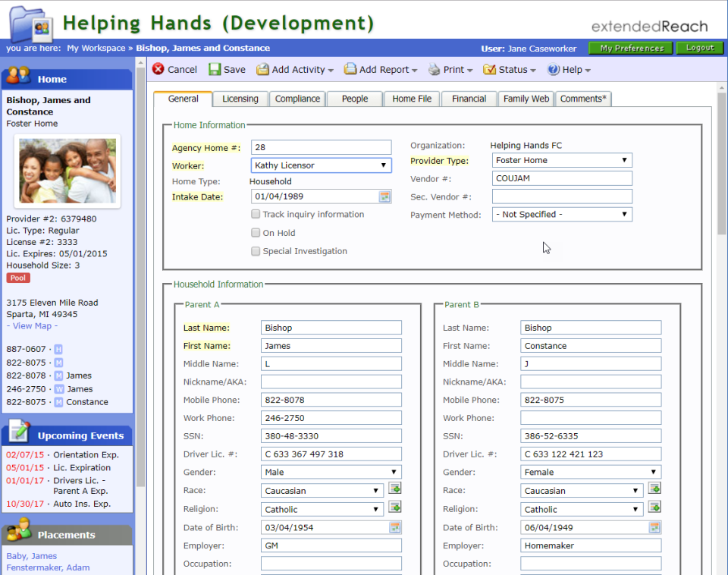Open the Family Web tab
The width and height of the screenshot is (728, 575).
tap(526, 99)
